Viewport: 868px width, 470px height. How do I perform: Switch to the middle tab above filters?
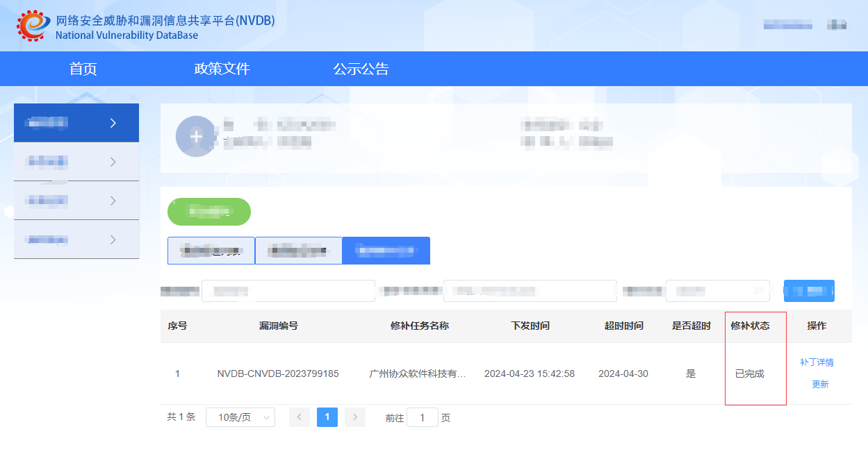click(x=299, y=251)
